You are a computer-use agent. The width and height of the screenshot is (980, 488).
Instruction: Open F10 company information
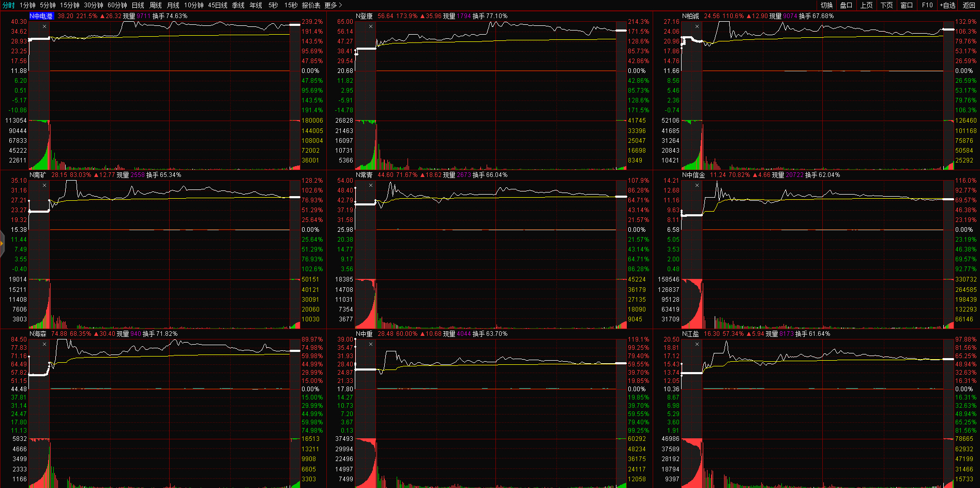[927, 5]
